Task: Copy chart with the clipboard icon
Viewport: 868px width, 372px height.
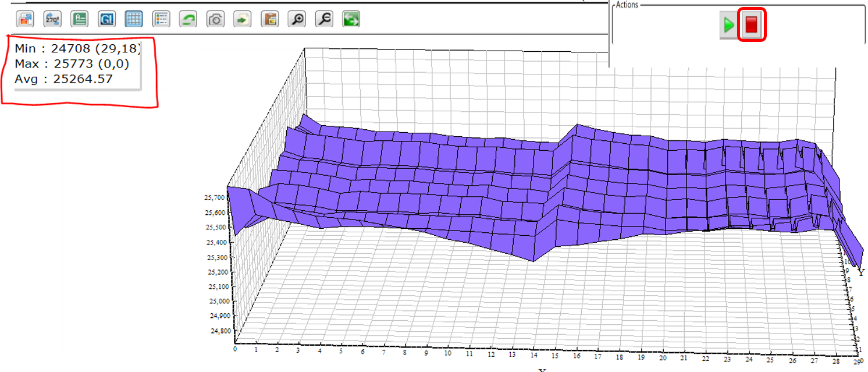Action: 269,19
